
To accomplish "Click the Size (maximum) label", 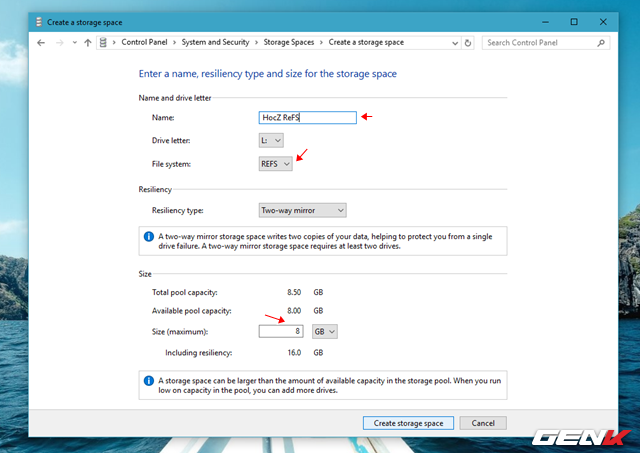I will coord(180,332).
